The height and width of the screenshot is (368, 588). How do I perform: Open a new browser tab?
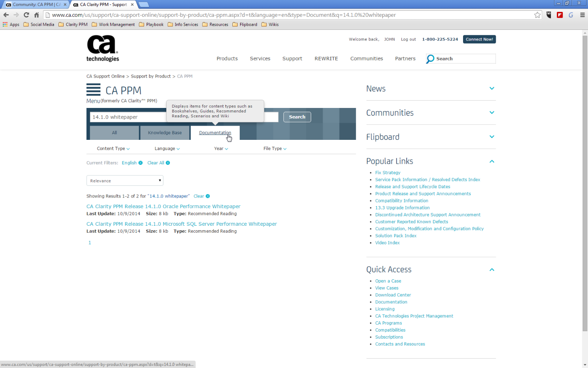143,4
